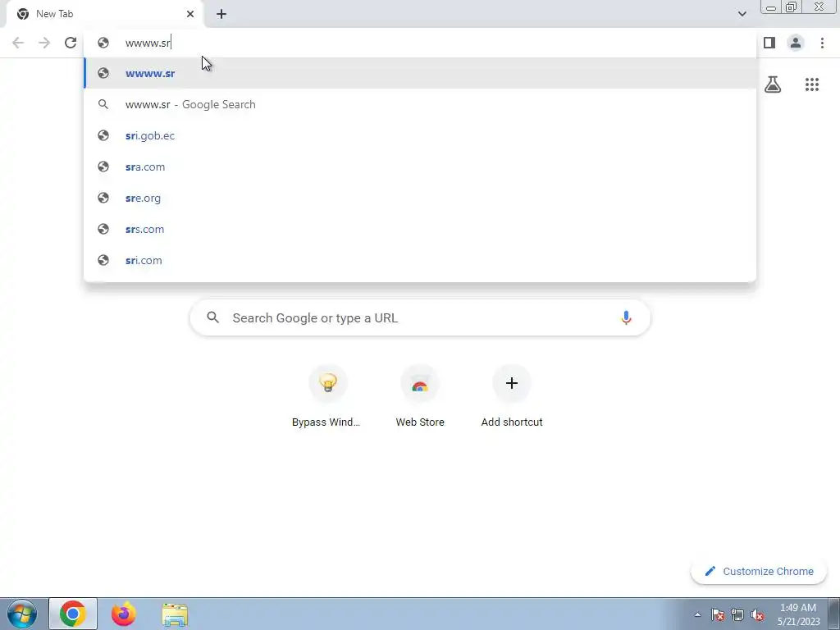Click the Action Center flag icon

point(718,614)
